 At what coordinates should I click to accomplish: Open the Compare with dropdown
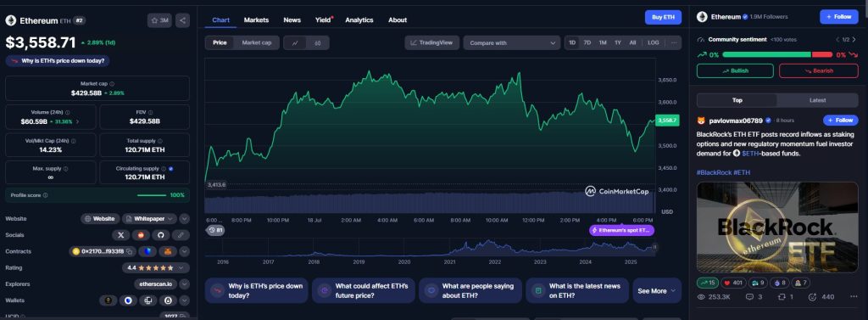click(x=511, y=42)
